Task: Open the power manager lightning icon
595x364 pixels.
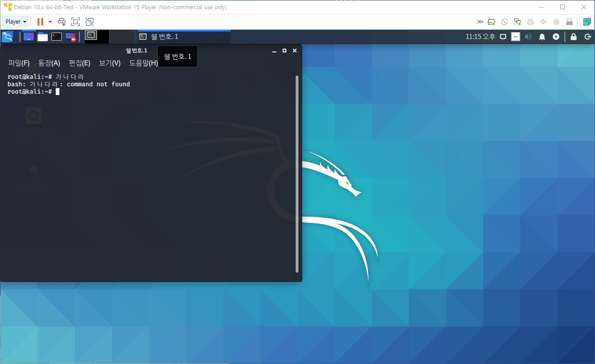Action: pyautogui.click(x=556, y=37)
